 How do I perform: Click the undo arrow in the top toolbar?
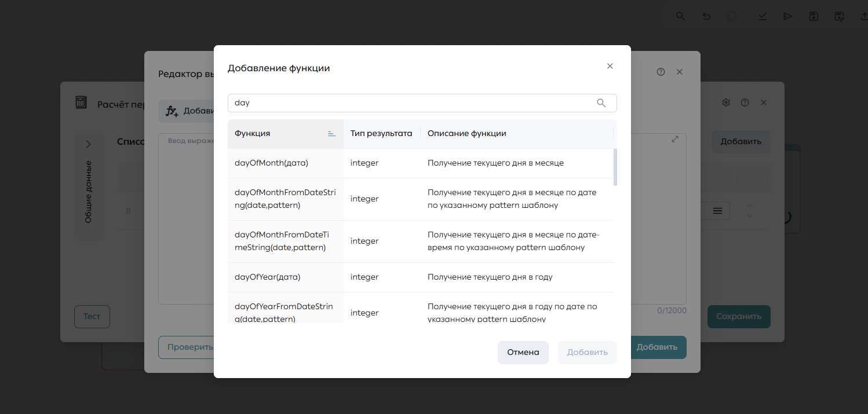[x=706, y=16]
